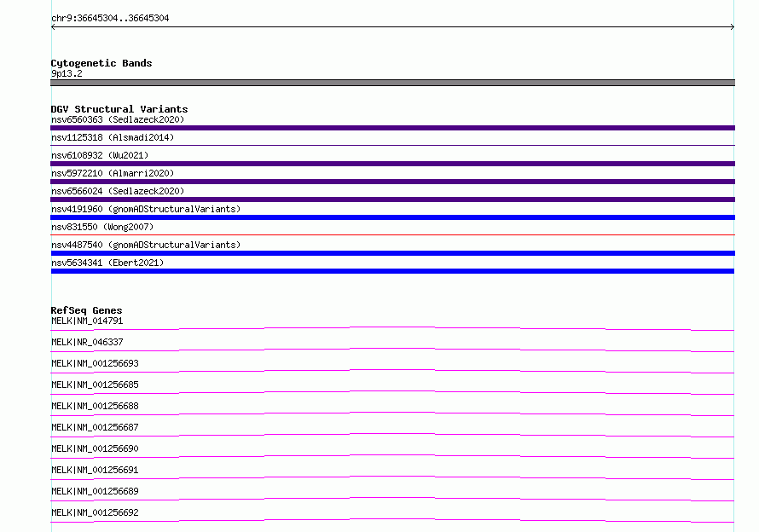
Task: Click the magenta line under MELK|NM_001256691
Action: [392, 477]
